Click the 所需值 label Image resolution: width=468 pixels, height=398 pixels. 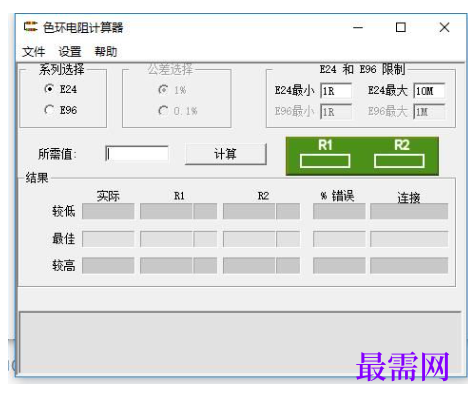click(57, 154)
